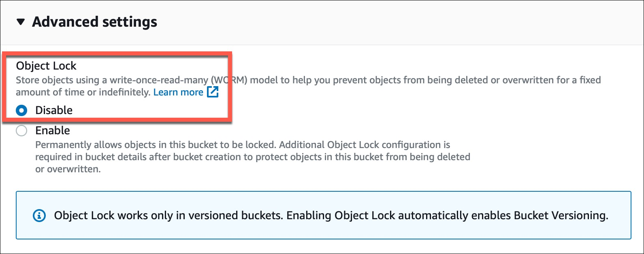
Task: Click 'or overwritten.' line under Enable
Action: click(x=68, y=169)
